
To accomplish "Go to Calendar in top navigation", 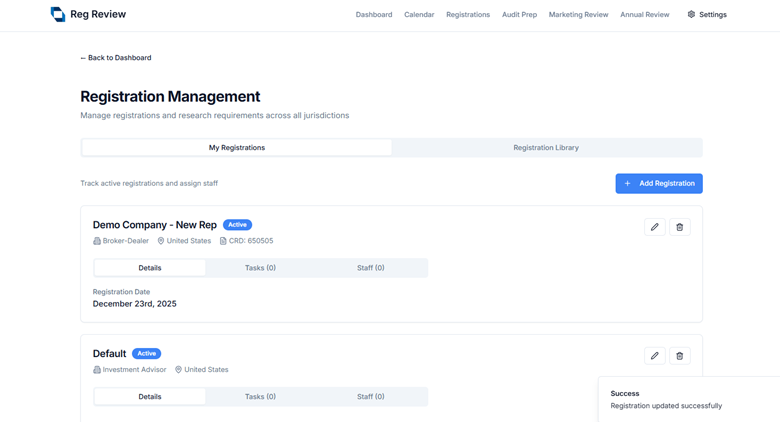I will [419, 15].
